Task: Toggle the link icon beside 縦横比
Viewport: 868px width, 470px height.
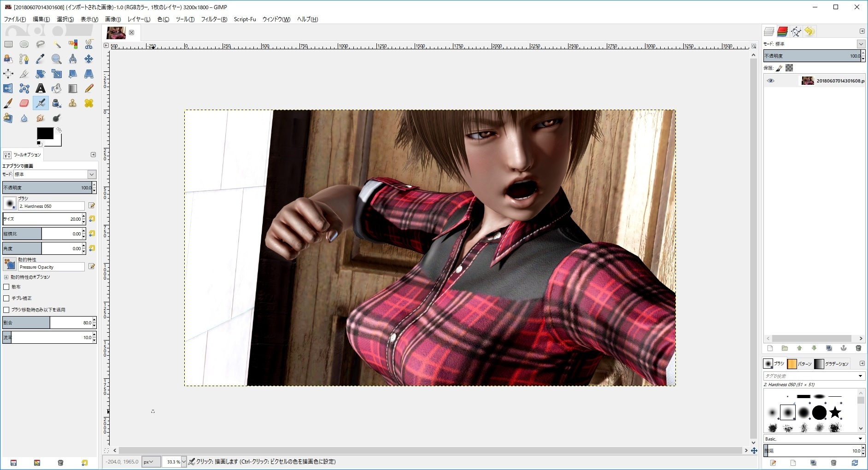Action: [92, 234]
